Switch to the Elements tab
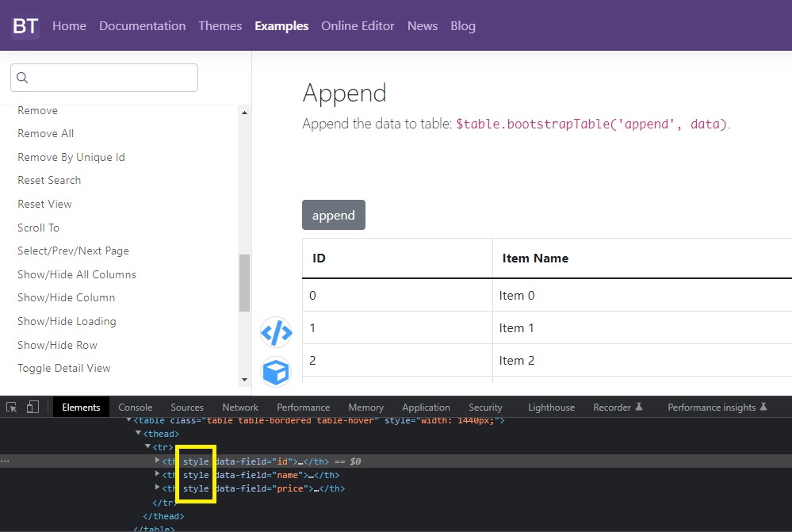The image size is (792, 532). 81,408
